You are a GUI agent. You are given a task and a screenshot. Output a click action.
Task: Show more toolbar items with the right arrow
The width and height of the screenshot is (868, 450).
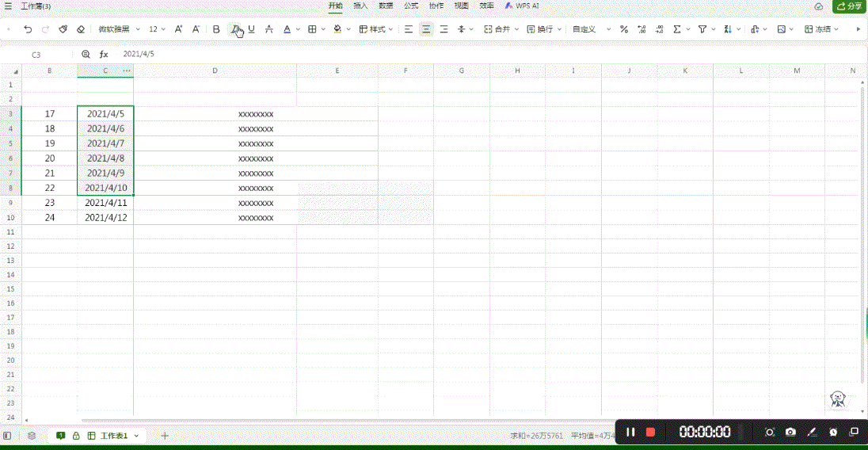pyautogui.click(x=858, y=29)
